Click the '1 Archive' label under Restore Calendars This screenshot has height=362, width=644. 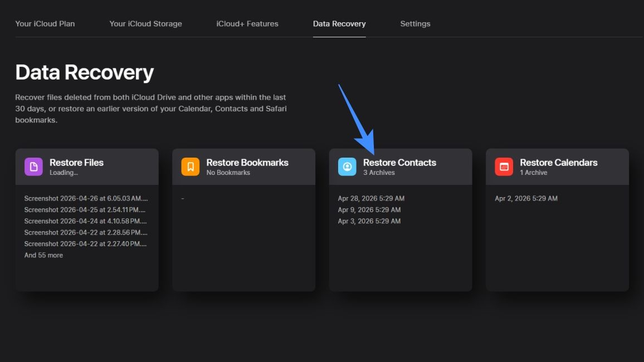point(534,173)
